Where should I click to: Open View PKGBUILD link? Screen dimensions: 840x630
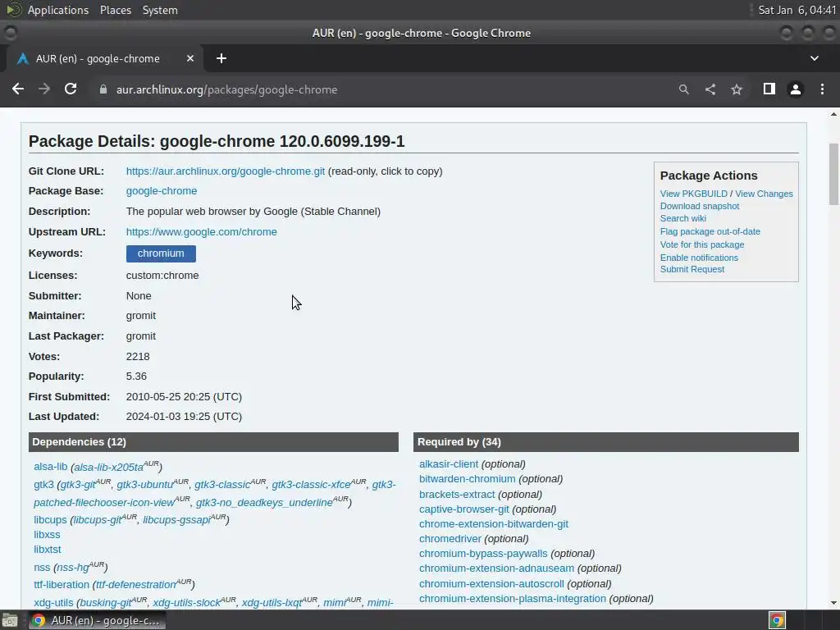coord(693,194)
